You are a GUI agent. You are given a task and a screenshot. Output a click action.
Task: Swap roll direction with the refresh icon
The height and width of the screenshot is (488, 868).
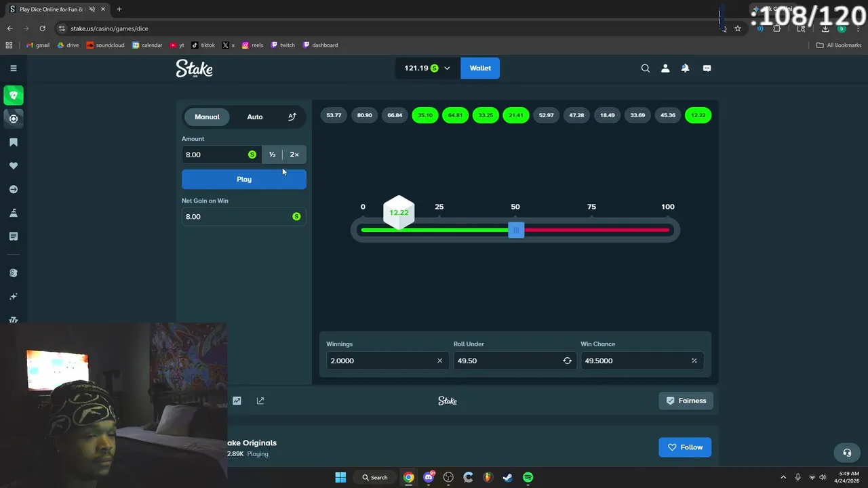[x=567, y=361]
